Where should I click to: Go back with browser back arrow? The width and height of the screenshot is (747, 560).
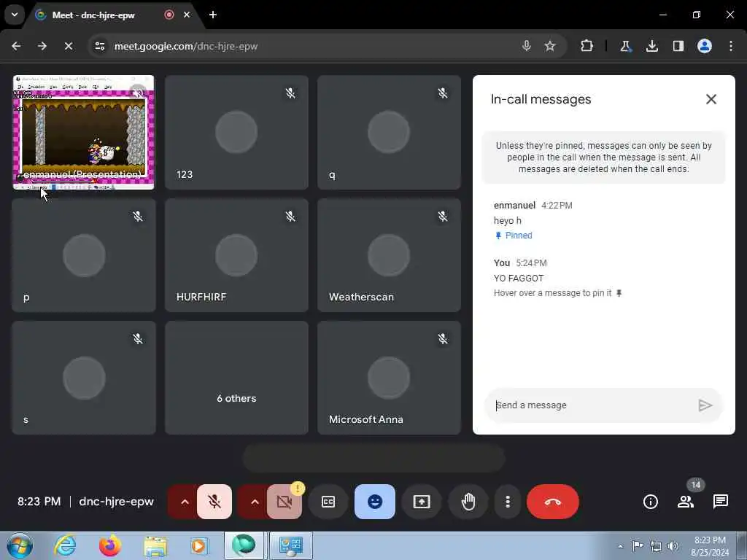coord(16,46)
